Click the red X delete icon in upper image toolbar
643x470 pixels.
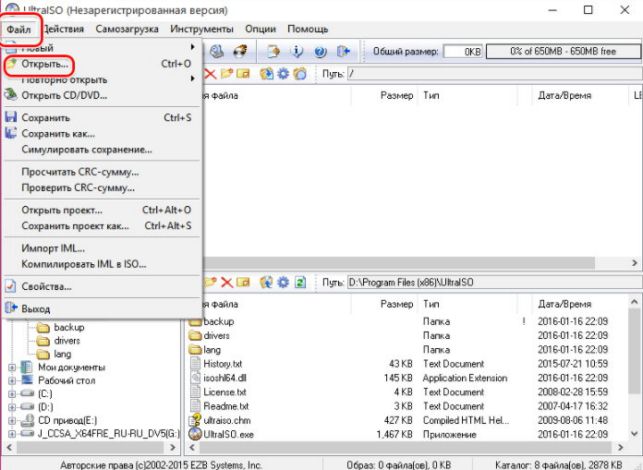pos(210,74)
